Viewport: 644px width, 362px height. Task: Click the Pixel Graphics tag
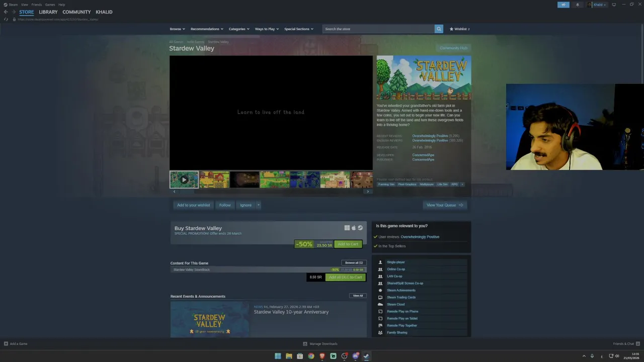(x=407, y=184)
